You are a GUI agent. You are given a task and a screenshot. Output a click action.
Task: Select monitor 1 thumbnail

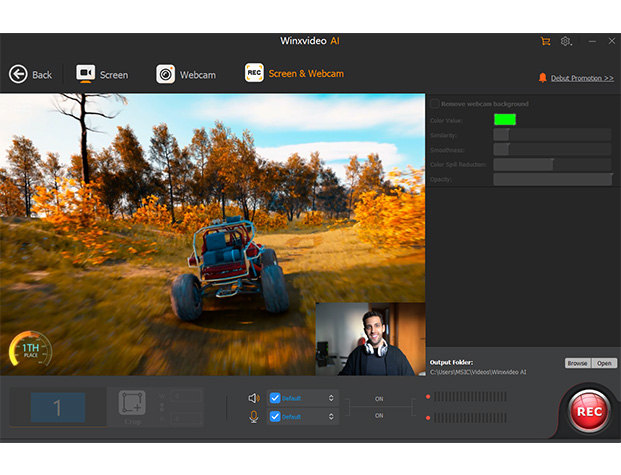click(x=58, y=407)
